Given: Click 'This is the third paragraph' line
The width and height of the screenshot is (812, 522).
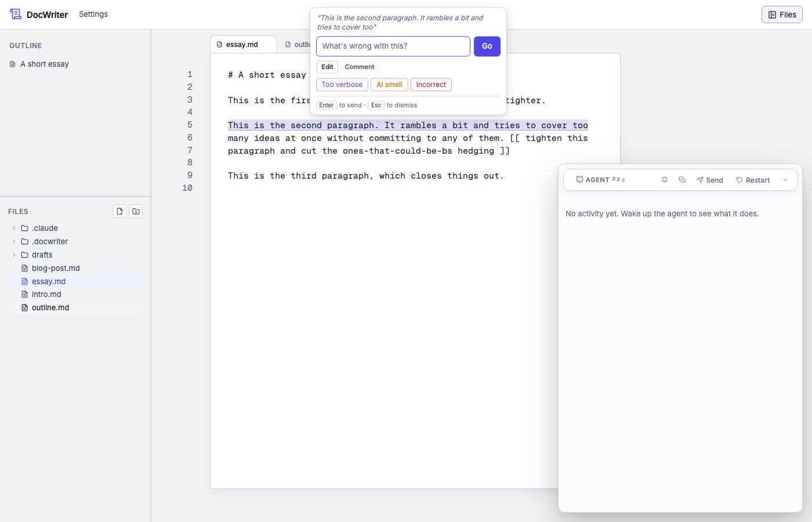Looking at the screenshot, I should point(366,176).
